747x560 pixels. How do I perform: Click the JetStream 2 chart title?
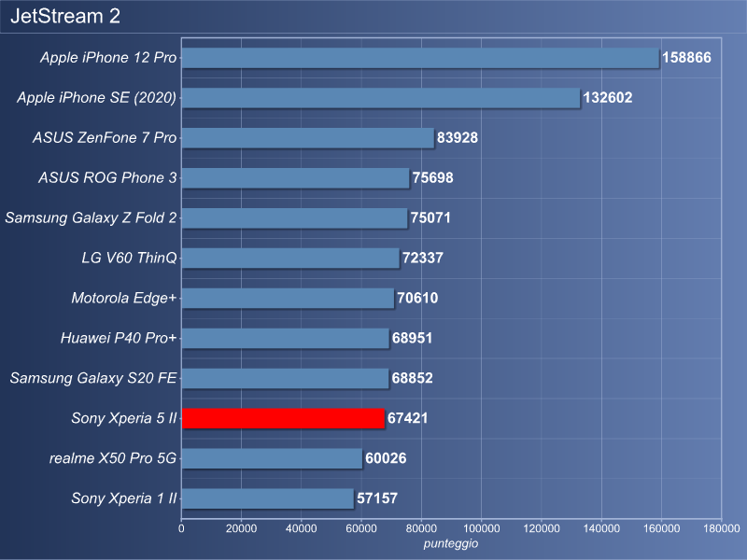click(x=65, y=16)
